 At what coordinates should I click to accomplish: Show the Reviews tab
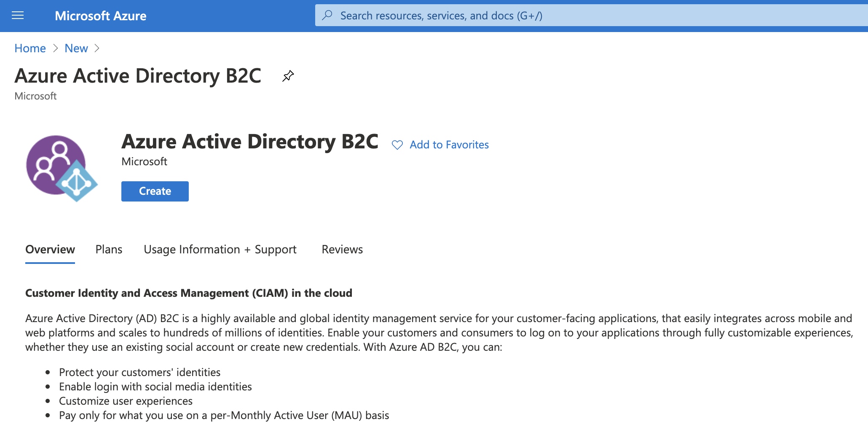pyautogui.click(x=342, y=250)
